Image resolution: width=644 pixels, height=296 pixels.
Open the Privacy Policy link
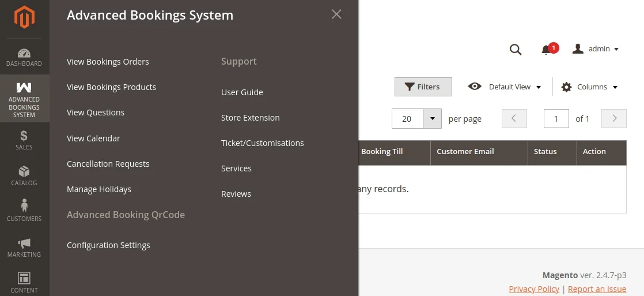pyautogui.click(x=534, y=289)
